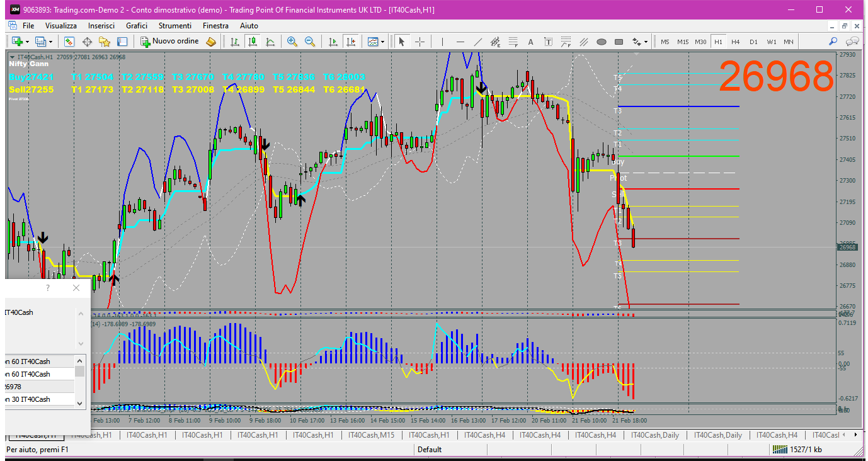
Task: Click the Sell27255 chart label
Action: point(31,90)
